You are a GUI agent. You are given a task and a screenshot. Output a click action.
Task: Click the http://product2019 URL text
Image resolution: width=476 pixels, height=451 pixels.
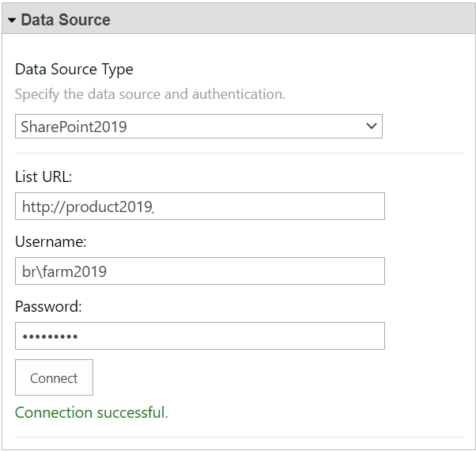pyautogui.click(x=87, y=207)
